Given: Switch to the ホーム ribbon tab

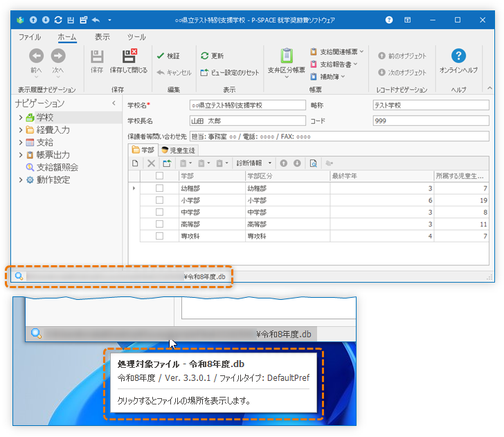Looking at the screenshot, I should click(67, 37).
